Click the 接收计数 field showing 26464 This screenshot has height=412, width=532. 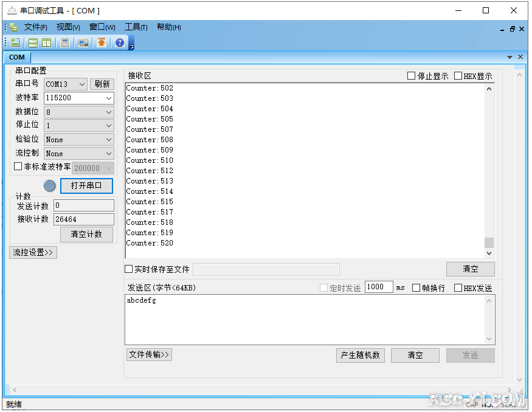(84, 219)
